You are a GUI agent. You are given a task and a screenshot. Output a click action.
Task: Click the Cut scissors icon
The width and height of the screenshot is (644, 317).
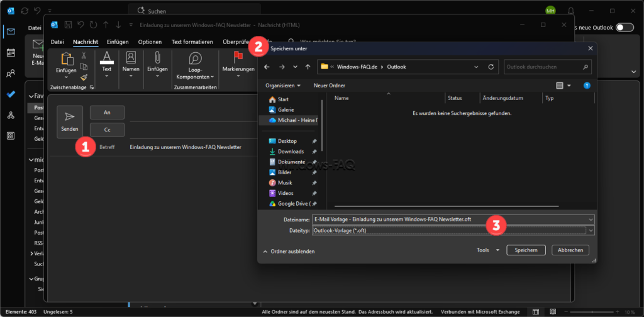[x=84, y=55]
